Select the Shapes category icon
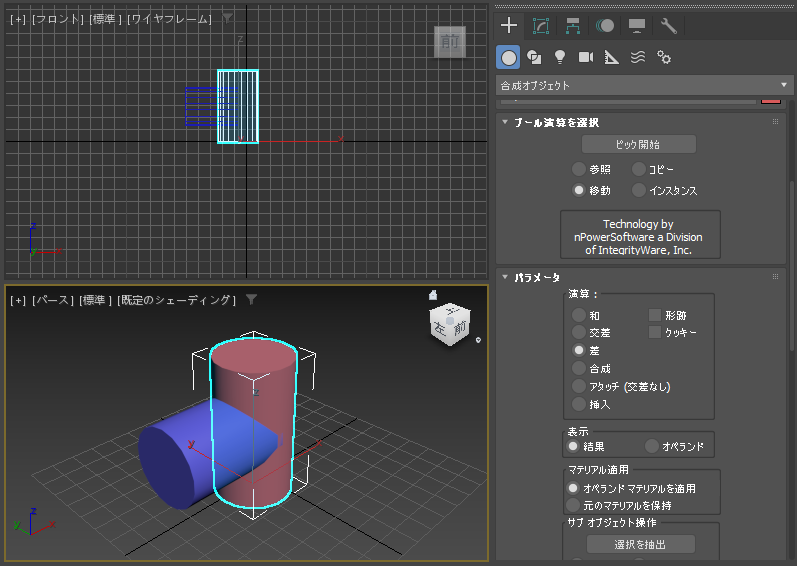Screen dimensions: 797x566 tap(534, 57)
